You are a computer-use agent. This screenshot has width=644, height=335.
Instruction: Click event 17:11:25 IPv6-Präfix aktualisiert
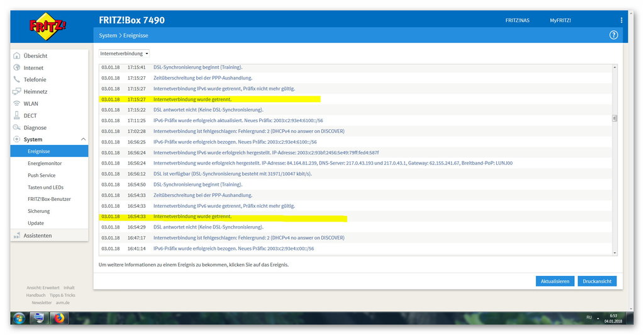pyautogui.click(x=356, y=120)
